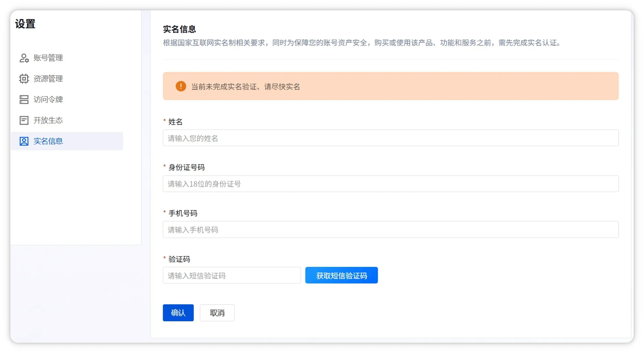The height and width of the screenshot is (353, 644).
Task: Click 获取短信验证码 to request SMS code
Action: tap(341, 275)
